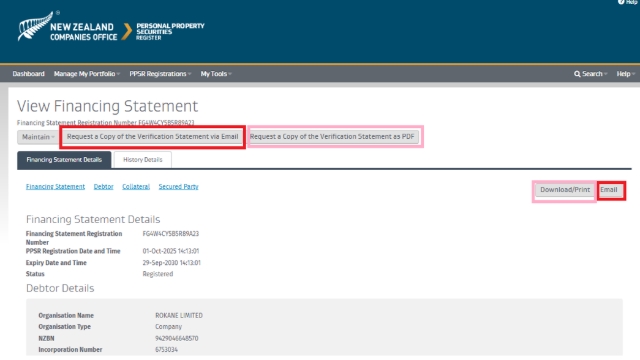This screenshot has height=360, width=640.
Task: Click the PPSR Registration Date and Time label
Action: pyautogui.click(x=73, y=251)
